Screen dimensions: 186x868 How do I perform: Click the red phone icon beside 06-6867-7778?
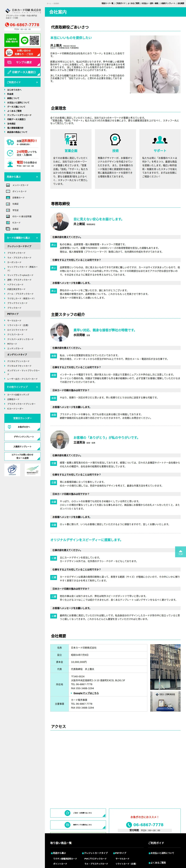tap(7, 25)
